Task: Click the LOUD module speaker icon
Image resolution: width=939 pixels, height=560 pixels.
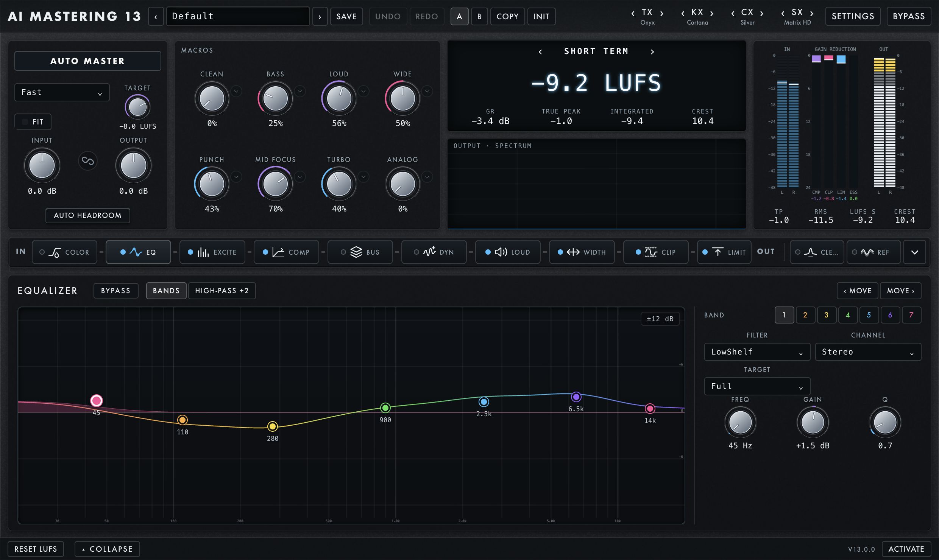Action: tap(501, 252)
